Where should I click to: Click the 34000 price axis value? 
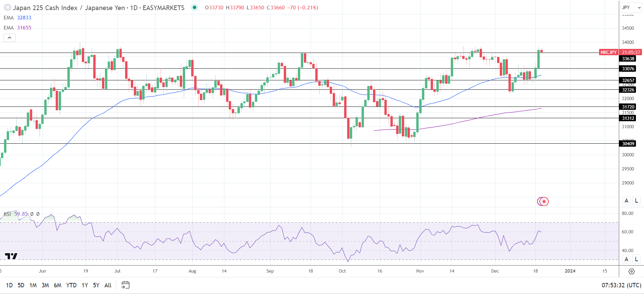(x=628, y=42)
